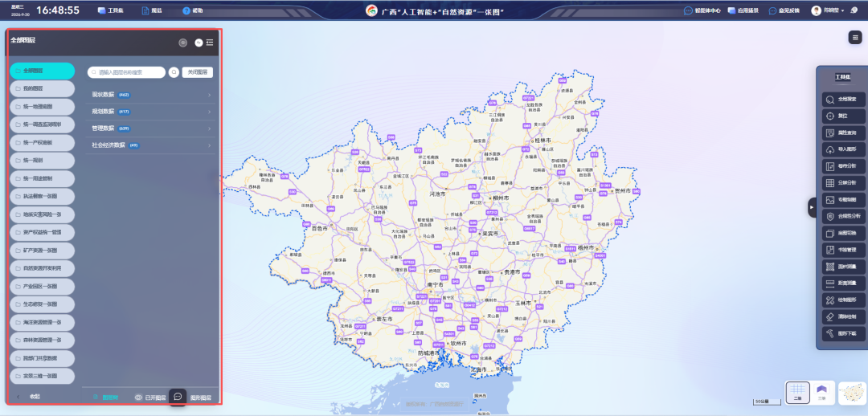Open the 产业园区一张图 folder
The width and height of the screenshot is (868, 416).
click(x=42, y=287)
